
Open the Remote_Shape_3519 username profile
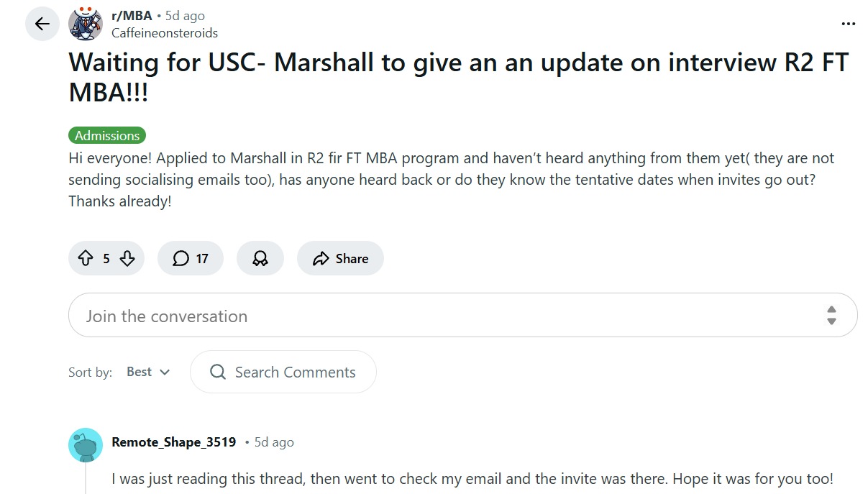coord(174,442)
